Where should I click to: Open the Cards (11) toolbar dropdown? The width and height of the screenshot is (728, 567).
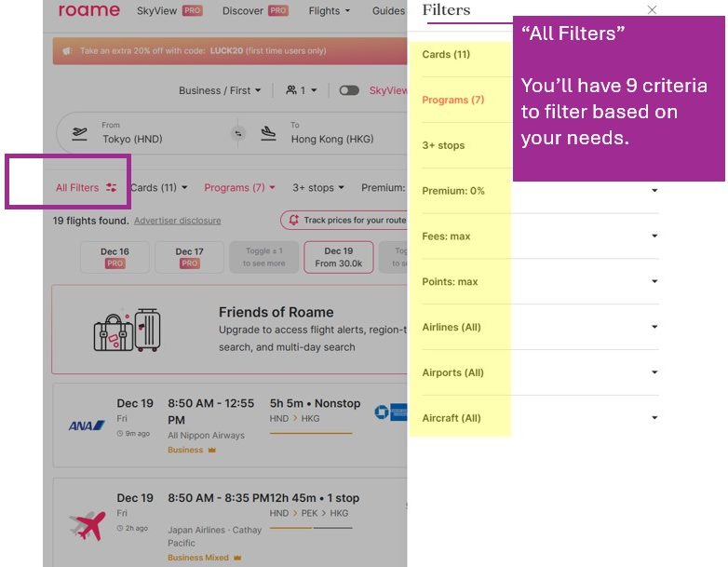[159, 188]
